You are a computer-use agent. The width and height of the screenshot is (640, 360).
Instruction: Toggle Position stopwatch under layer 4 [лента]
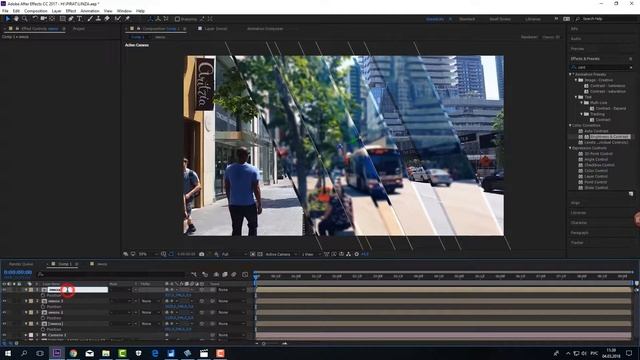coord(43,329)
